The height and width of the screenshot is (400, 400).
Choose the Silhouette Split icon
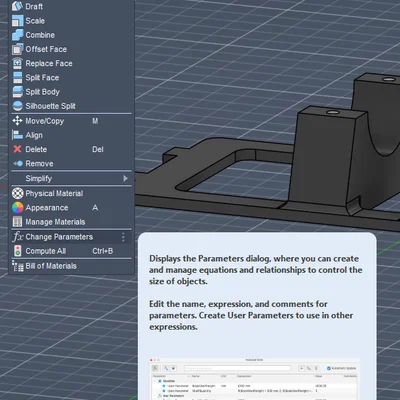click(17, 106)
